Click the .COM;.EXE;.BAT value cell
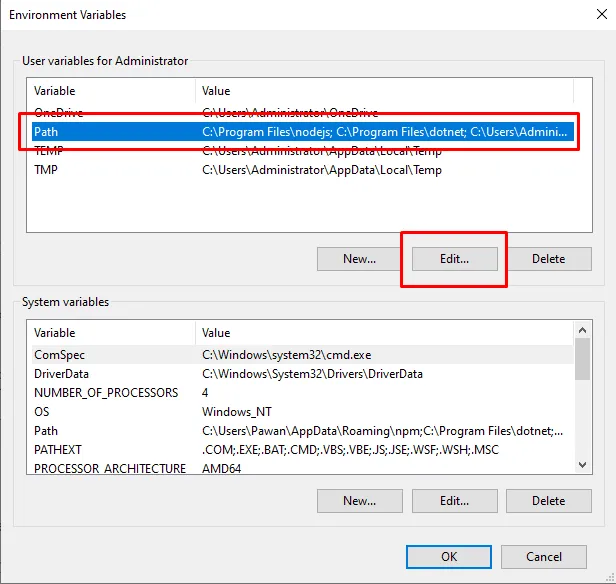This screenshot has width=616, height=584. 350,449
